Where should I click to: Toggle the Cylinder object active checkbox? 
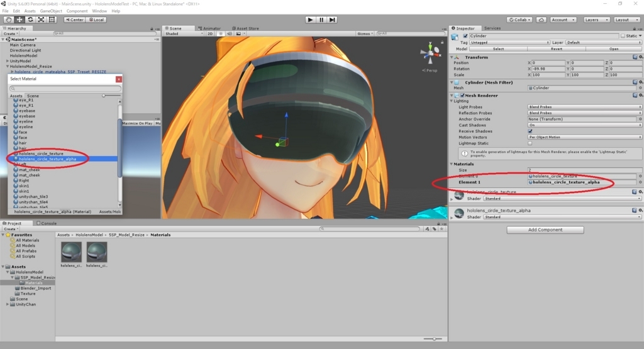point(465,36)
